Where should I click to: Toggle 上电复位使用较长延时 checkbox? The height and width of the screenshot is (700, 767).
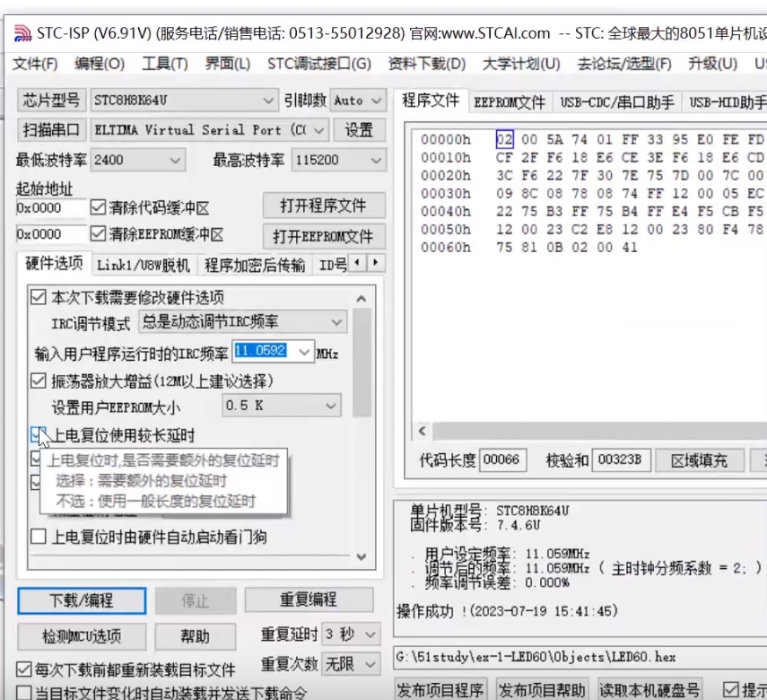pos(39,434)
